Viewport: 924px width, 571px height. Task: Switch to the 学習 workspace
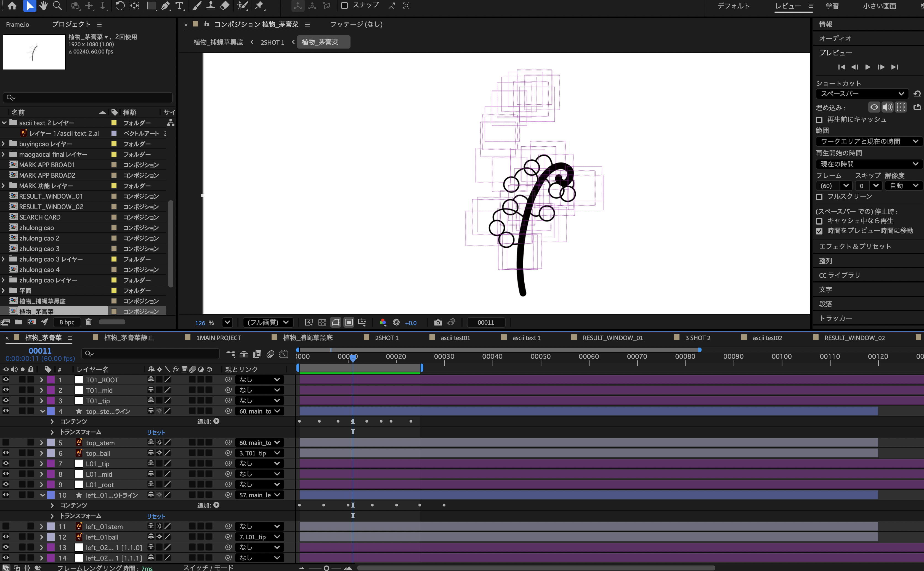[x=832, y=6]
